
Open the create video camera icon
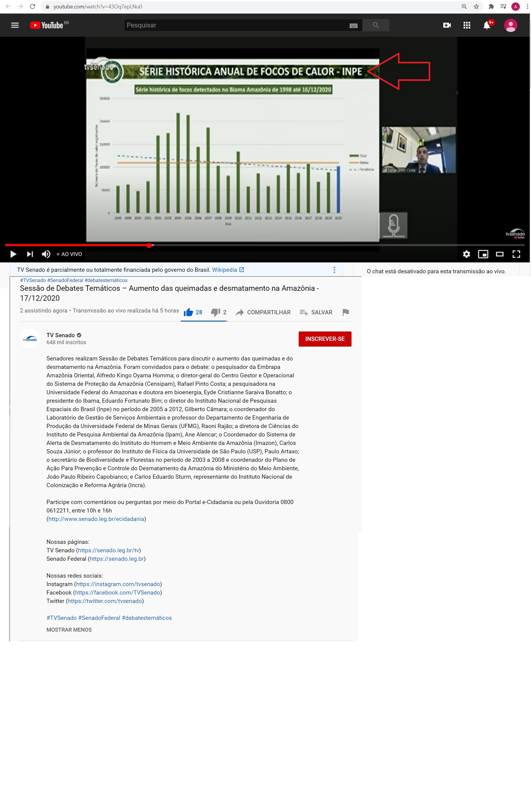pyautogui.click(x=447, y=25)
